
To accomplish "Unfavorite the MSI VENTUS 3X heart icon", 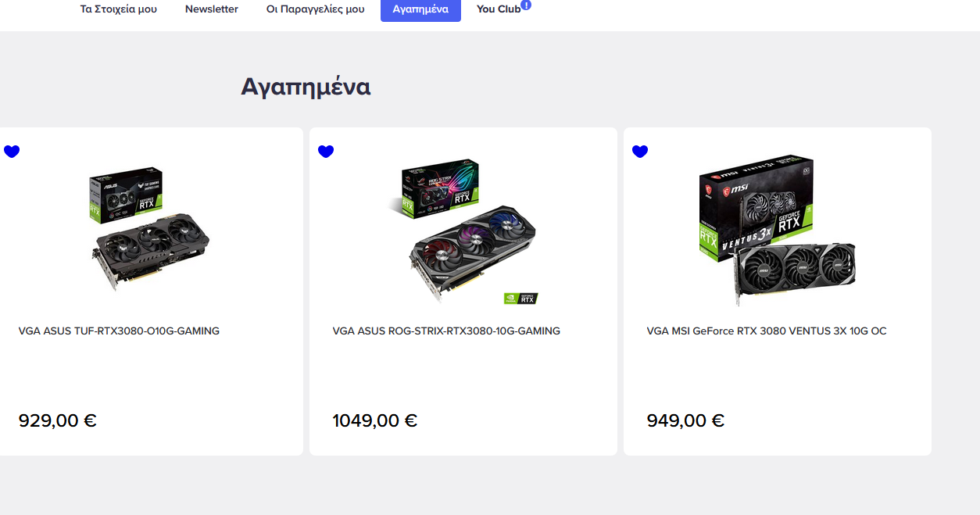I will coord(640,151).
